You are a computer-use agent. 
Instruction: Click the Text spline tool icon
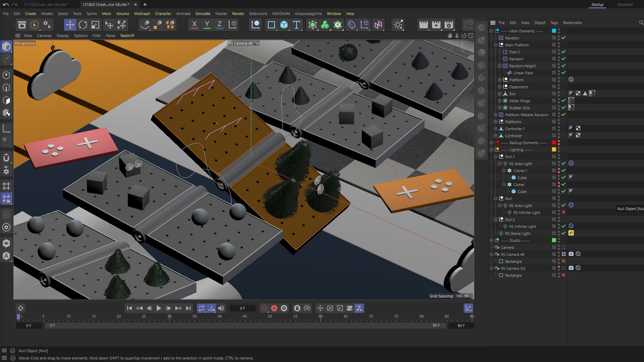297,25
